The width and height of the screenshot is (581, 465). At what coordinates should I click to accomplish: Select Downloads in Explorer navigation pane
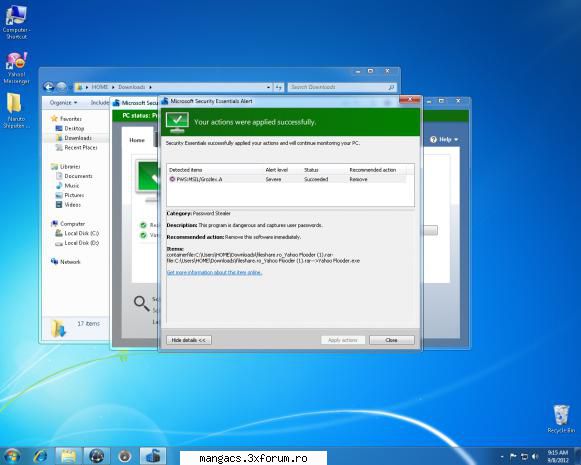click(73, 138)
